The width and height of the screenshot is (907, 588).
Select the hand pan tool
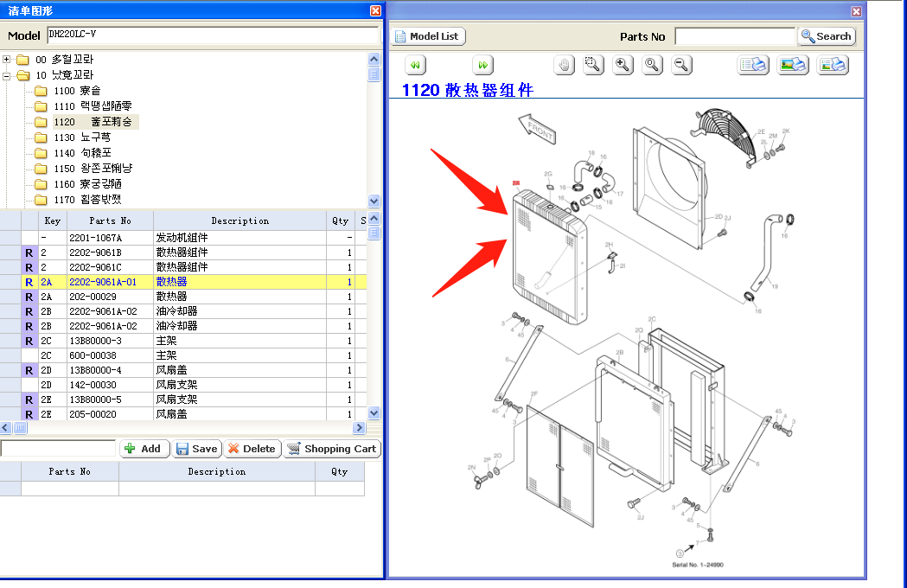564,65
